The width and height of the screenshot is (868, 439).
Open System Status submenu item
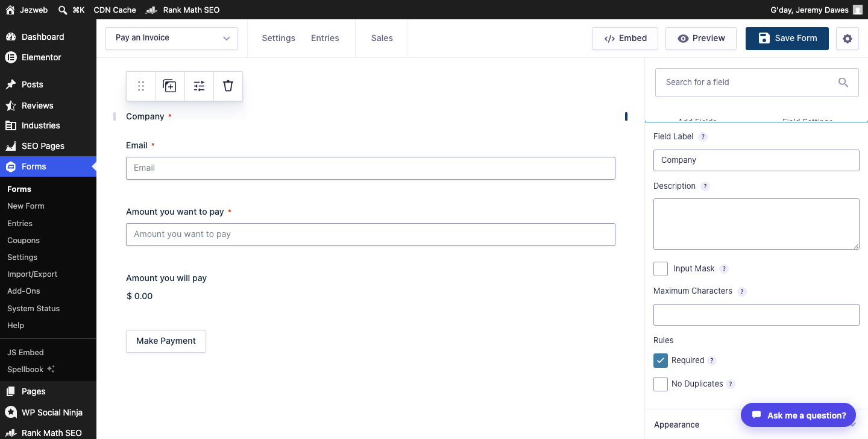(x=34, y=308)
